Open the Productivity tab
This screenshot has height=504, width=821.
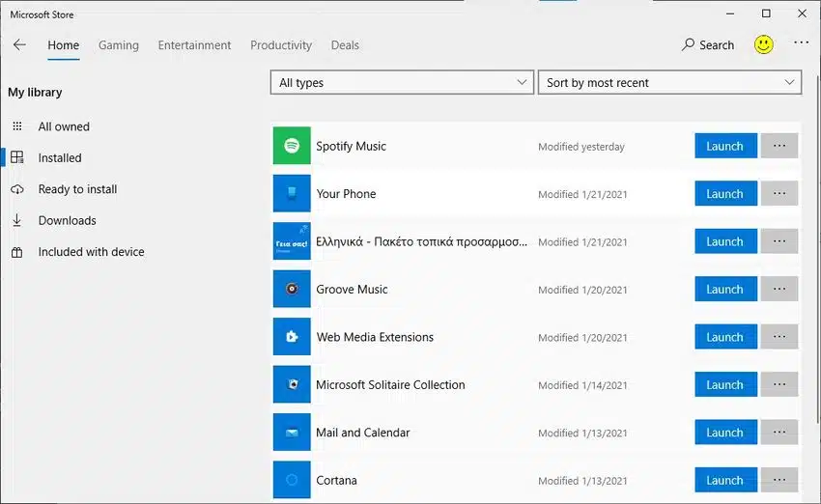click(281, 45)
